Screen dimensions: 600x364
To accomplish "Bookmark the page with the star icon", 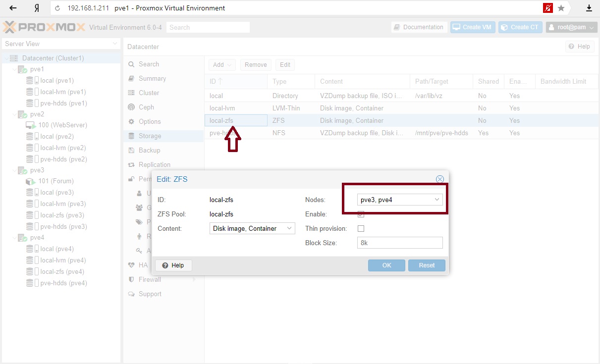I will (561, 8).
